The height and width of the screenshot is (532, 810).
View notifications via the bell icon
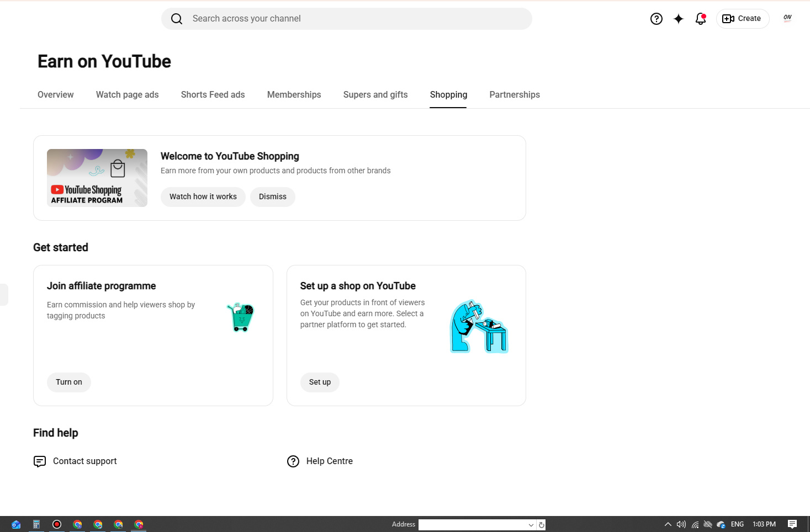click(701, 19)
